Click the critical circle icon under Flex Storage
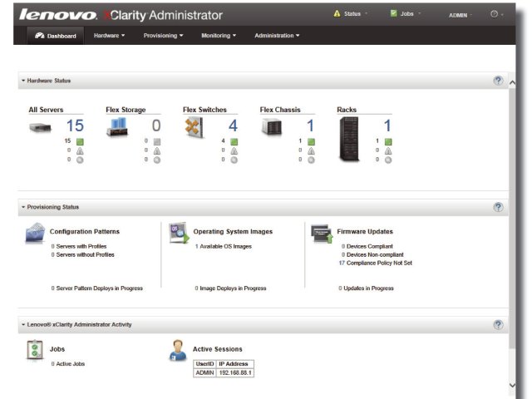Screen dimensions: 532x399 (157, 160)
